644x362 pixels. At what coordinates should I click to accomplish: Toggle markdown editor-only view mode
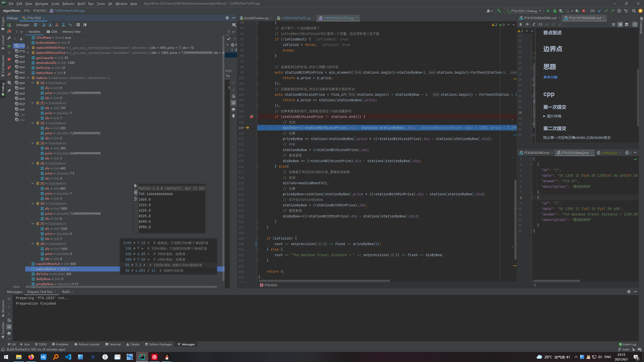coord(614,24)
